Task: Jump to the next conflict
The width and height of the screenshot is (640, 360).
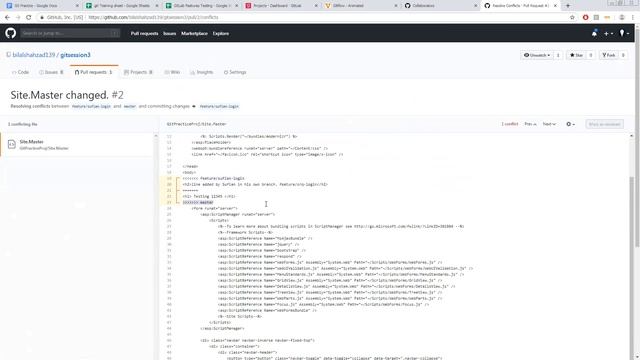Action: 549,124
